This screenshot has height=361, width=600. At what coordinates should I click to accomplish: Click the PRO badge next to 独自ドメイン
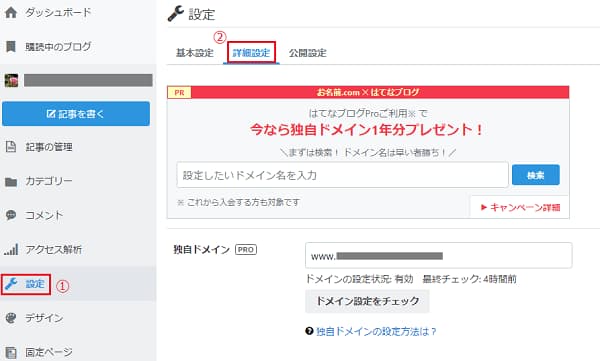246,250
